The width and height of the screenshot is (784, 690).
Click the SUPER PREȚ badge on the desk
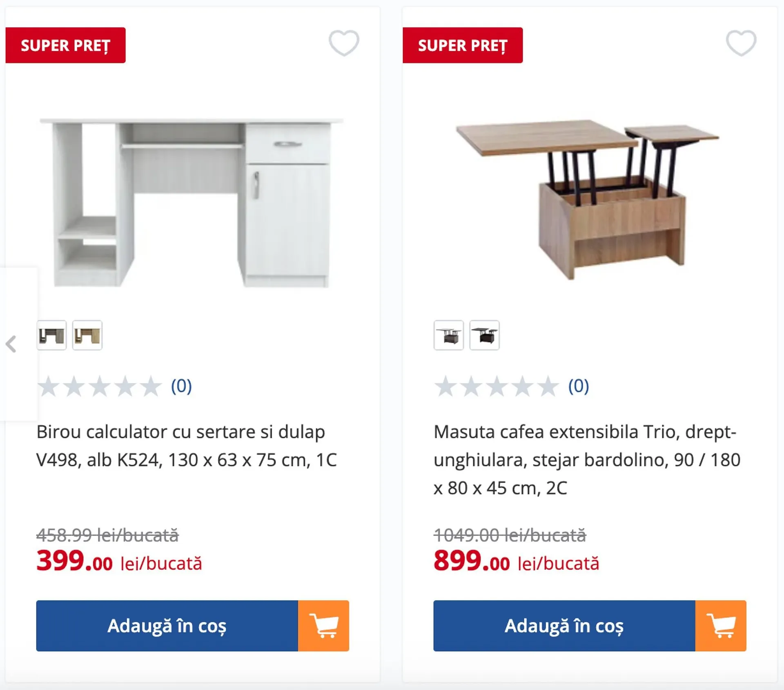tap(65, 45)
